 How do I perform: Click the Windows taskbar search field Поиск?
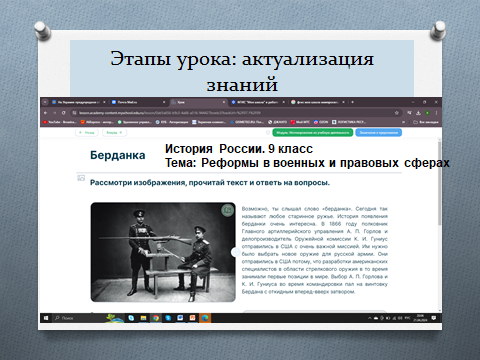click(x=79, y=318)
